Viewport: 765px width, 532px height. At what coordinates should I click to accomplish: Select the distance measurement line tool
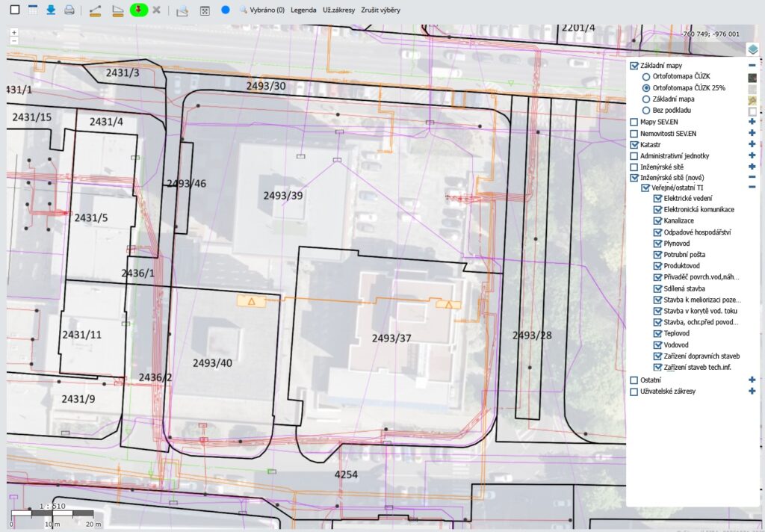(x=96, y=10)
